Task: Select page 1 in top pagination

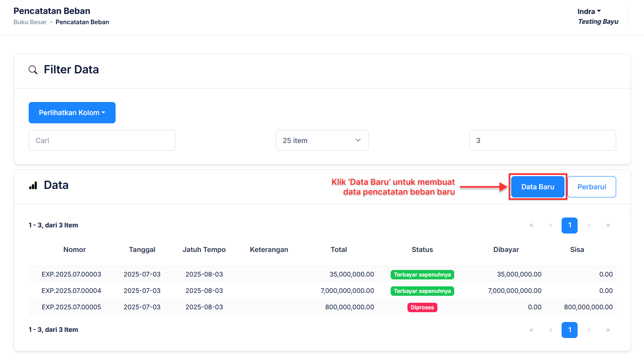Action: (x=569, y=225)
